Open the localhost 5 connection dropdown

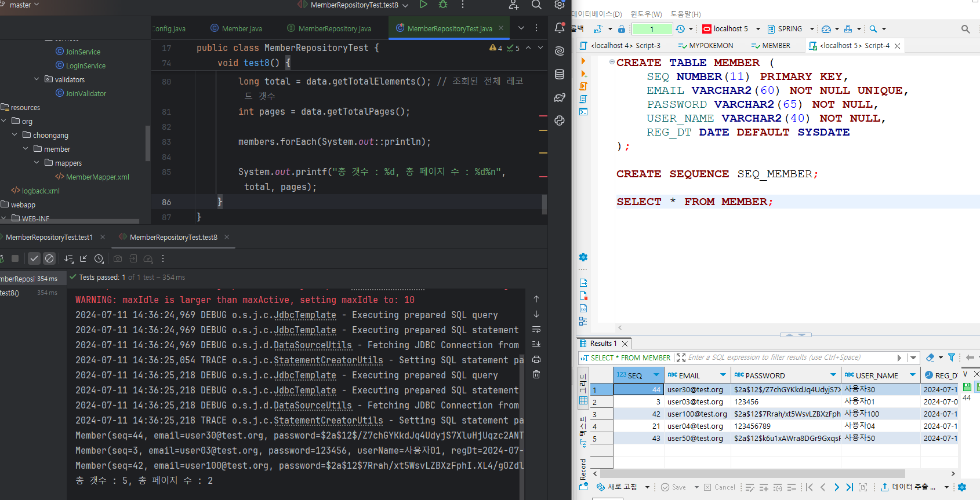758,29
